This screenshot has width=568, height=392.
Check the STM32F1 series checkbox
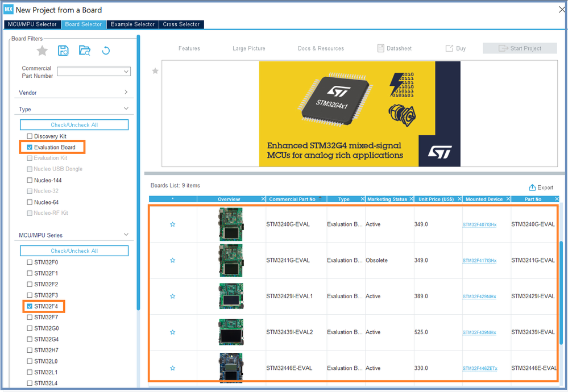click(x=30, y=273)
